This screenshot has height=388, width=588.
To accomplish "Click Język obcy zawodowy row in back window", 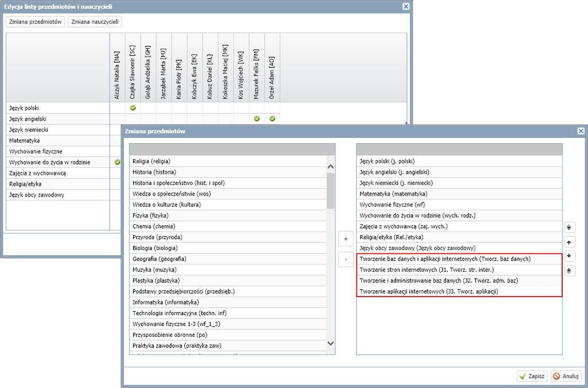I will point(58,195).
